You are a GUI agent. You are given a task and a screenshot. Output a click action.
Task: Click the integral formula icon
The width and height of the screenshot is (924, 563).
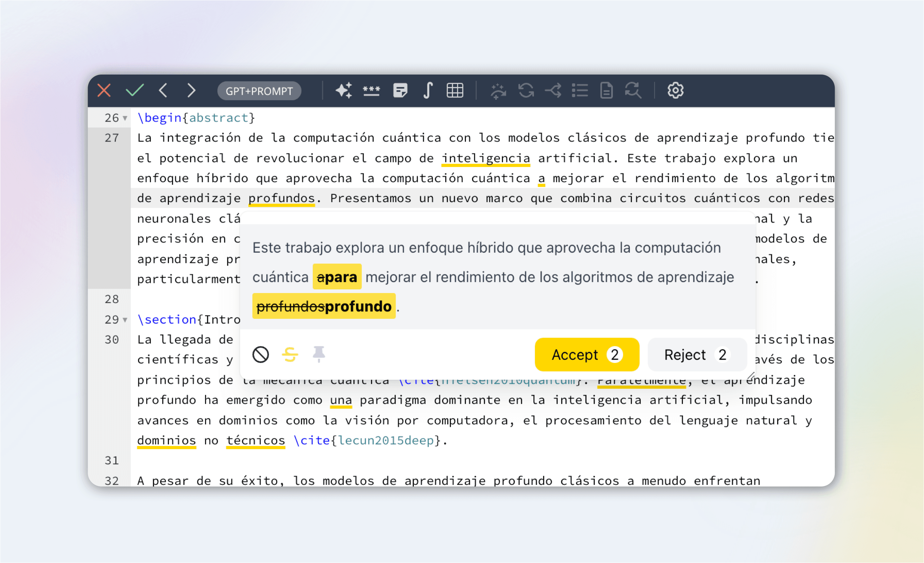[428, 91]
